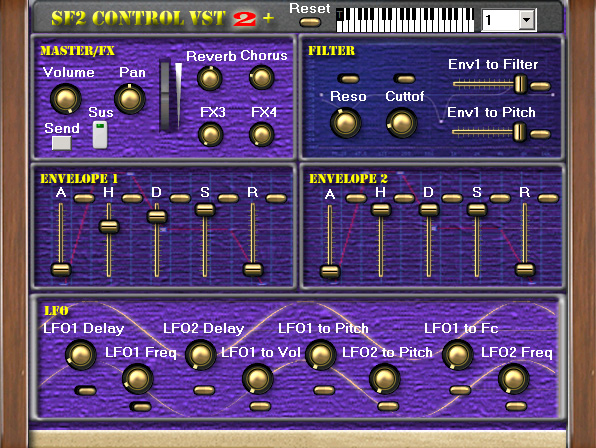This screenshot has height=448, width=596.
Task: Click the Chorus knob
Action: point(262,78)
